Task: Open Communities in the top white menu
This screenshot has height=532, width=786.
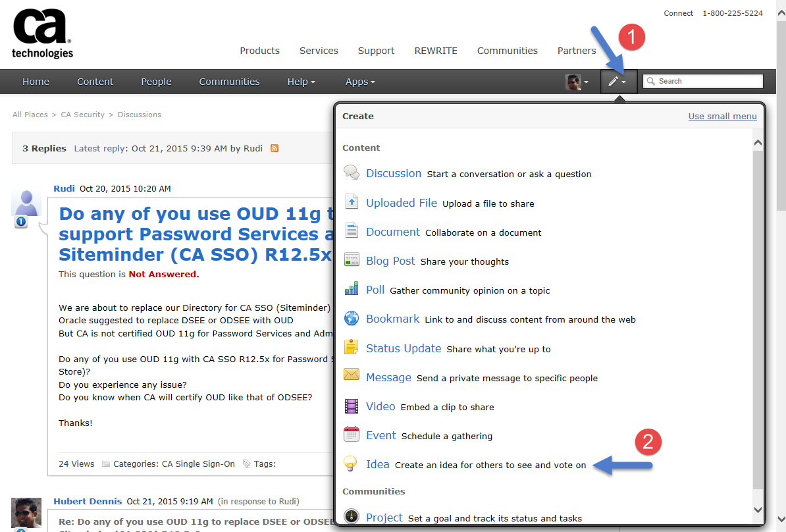Action: (508, 51)
